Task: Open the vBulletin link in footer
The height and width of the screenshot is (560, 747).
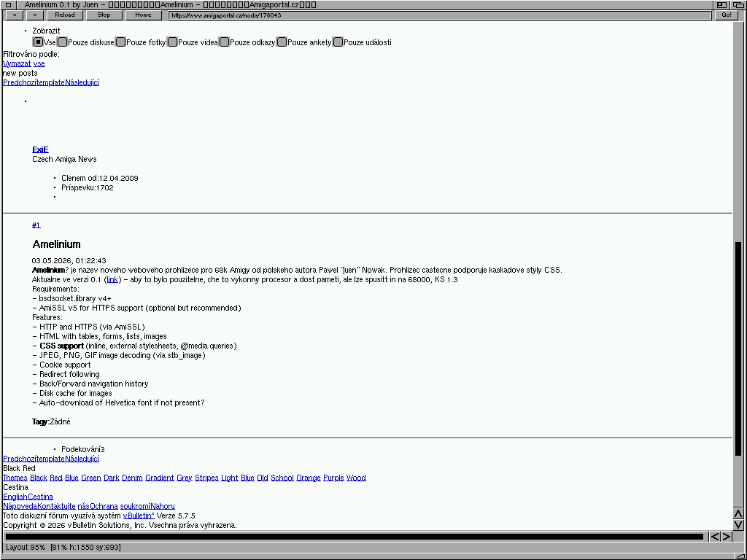Action: click(x=139, y=516)
